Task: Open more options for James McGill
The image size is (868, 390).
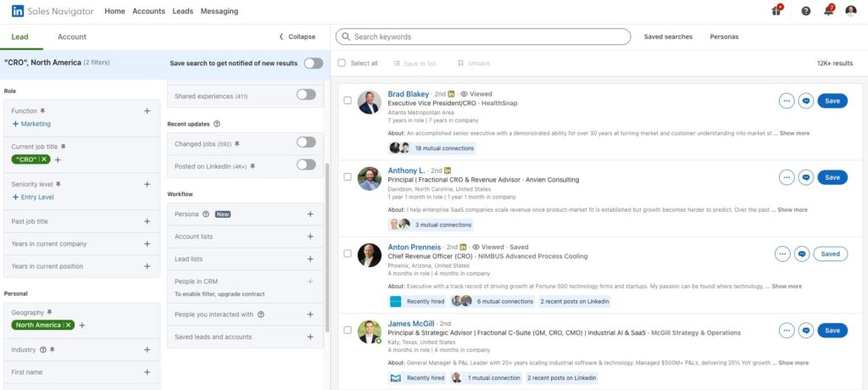Action: point(786,330)
